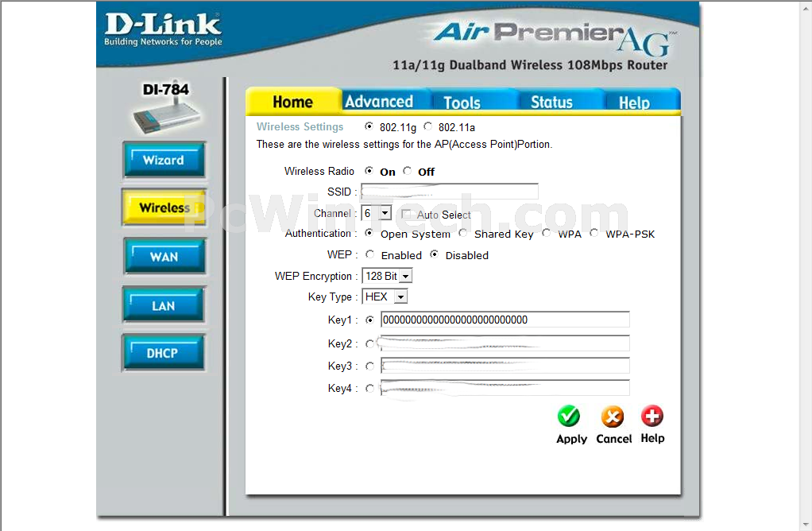Set WEP to Enabled

369,254
